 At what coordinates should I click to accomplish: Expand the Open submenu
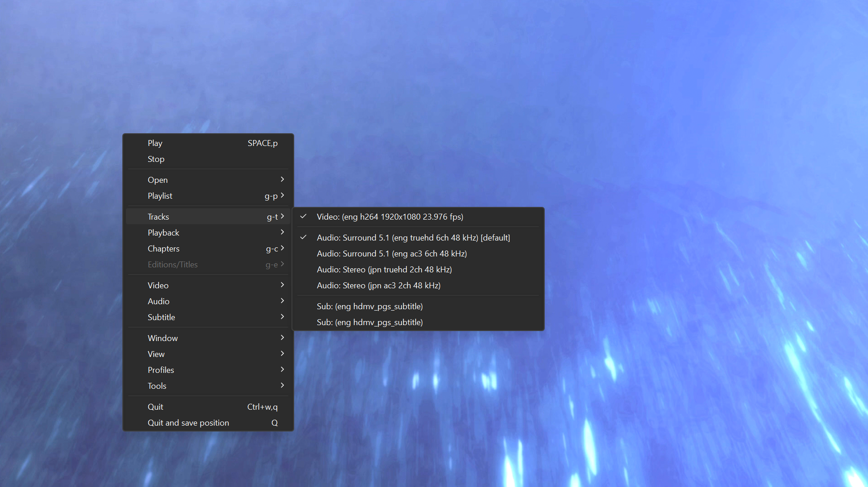click(208, 180)
